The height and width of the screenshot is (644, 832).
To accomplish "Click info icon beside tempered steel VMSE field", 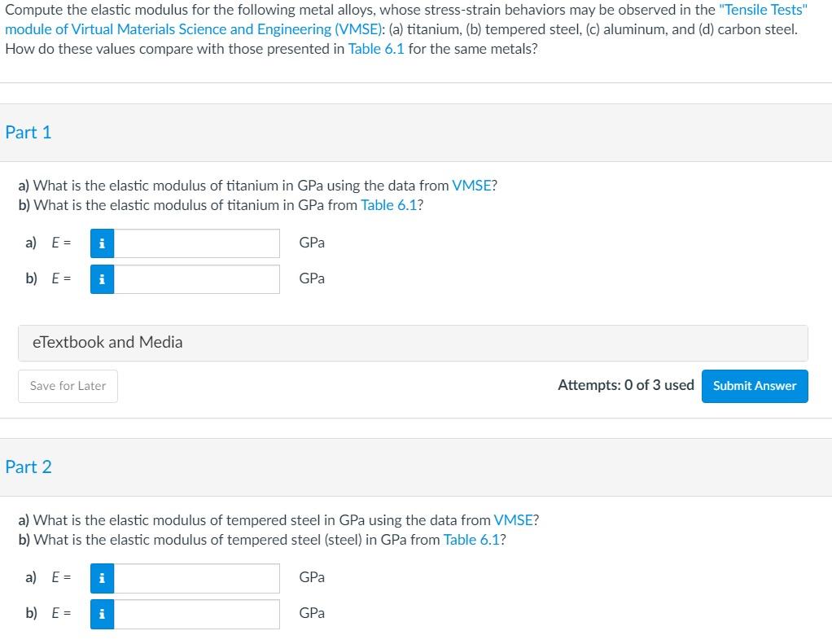I will point(101,578).
